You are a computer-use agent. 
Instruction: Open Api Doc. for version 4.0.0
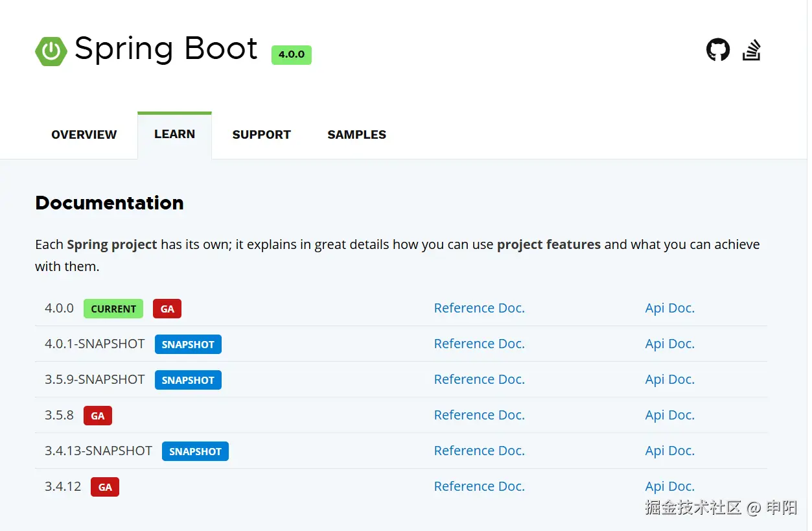[x=669, y=308]
